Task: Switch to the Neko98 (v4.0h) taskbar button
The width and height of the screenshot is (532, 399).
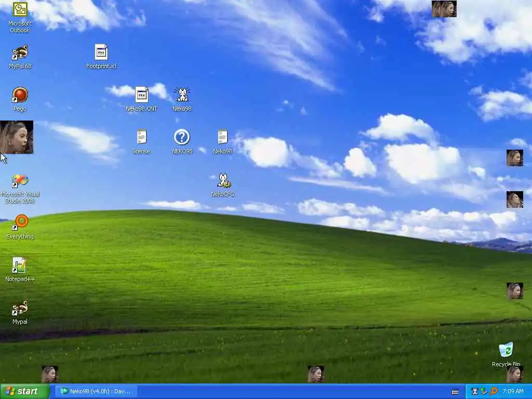Action: pyautogui.click(x=96, y=391)
